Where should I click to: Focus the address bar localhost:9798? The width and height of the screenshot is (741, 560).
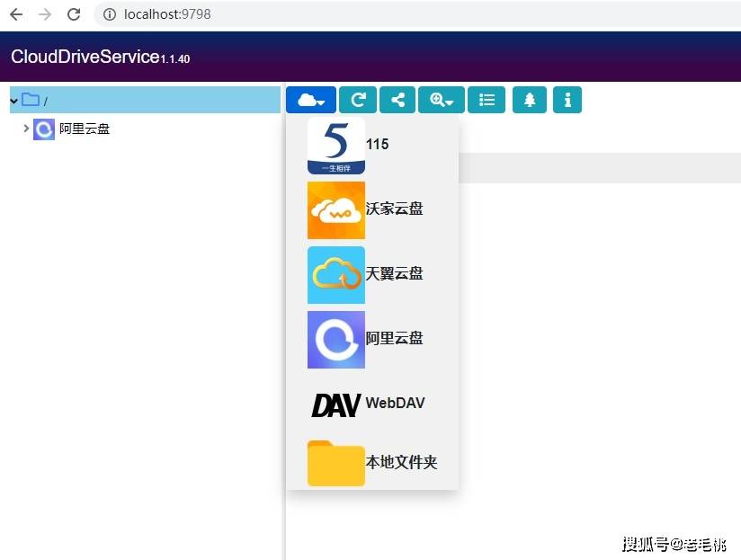tap(167, 14)
